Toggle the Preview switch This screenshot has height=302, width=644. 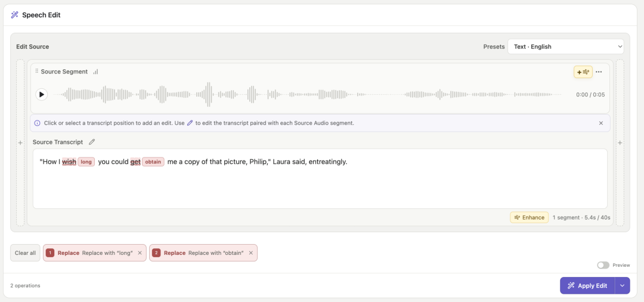603,265
